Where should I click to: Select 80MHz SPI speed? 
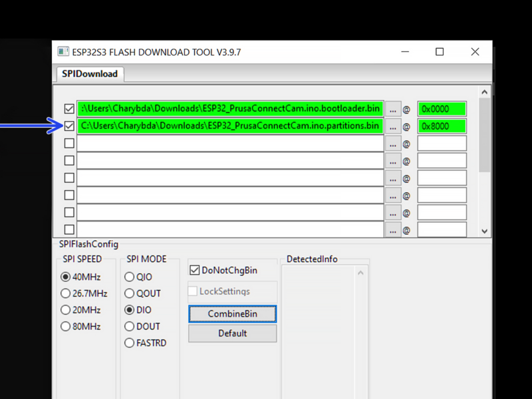(65, 327)
